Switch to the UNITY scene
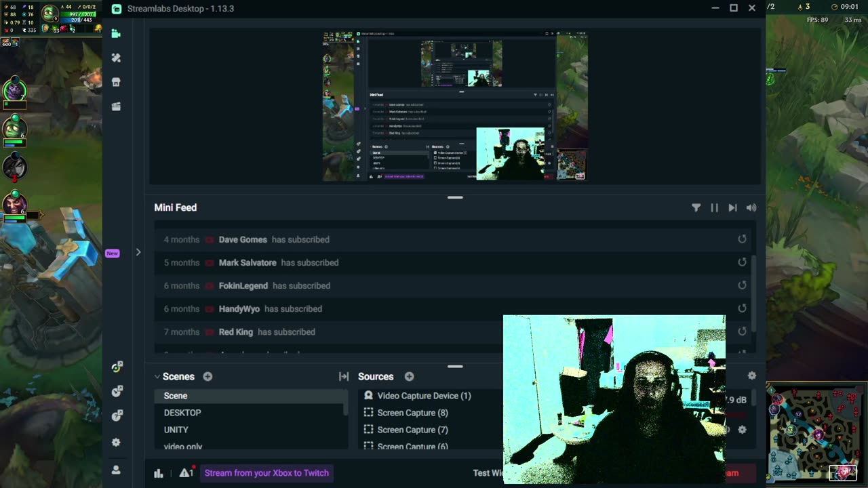This screenshot has height=488, width=868. [x=249, y=430]
